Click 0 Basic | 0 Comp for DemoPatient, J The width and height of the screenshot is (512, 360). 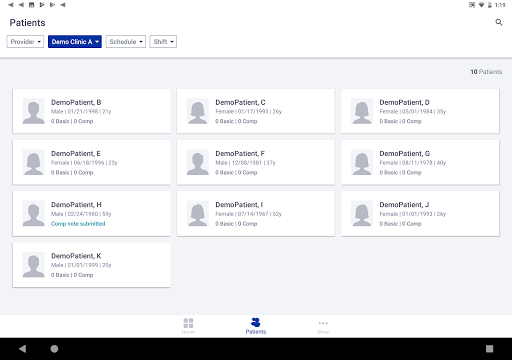coord(400,224)
